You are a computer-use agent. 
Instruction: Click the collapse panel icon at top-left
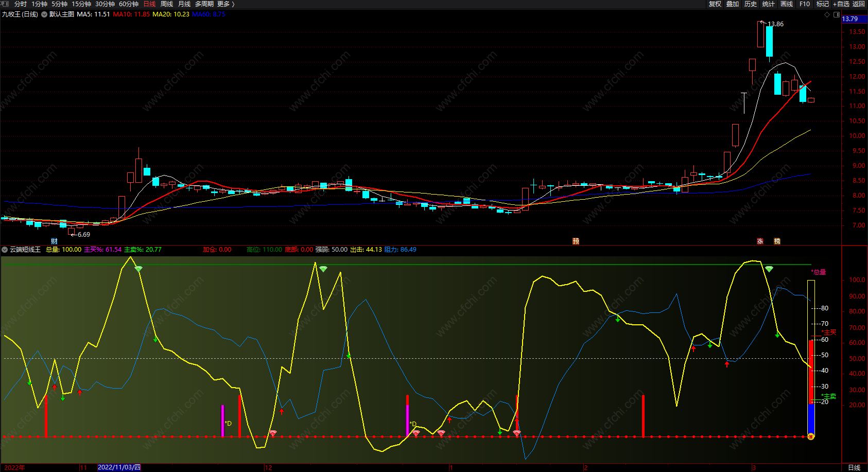[x=5, y=4]
